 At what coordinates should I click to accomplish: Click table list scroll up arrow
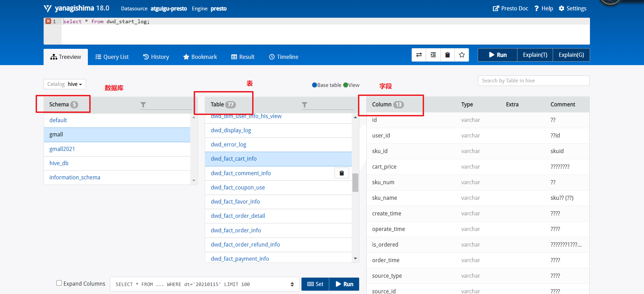tap(355, 117)
